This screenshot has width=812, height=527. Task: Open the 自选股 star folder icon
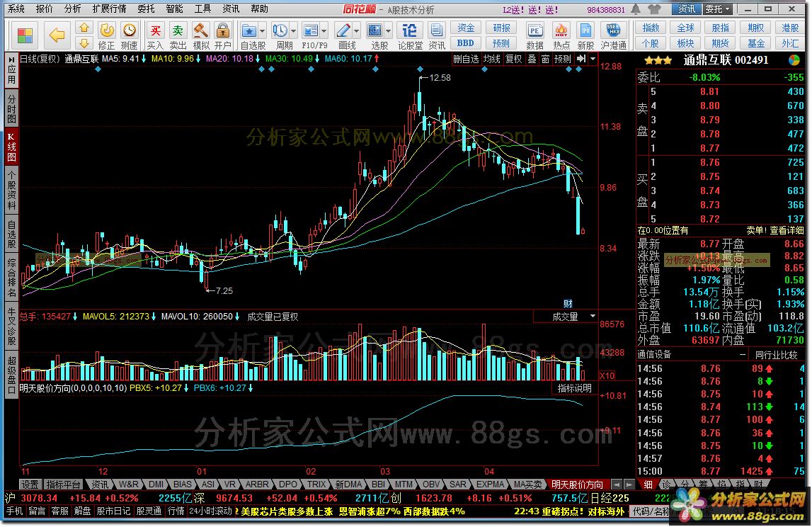tap(249, 31)
